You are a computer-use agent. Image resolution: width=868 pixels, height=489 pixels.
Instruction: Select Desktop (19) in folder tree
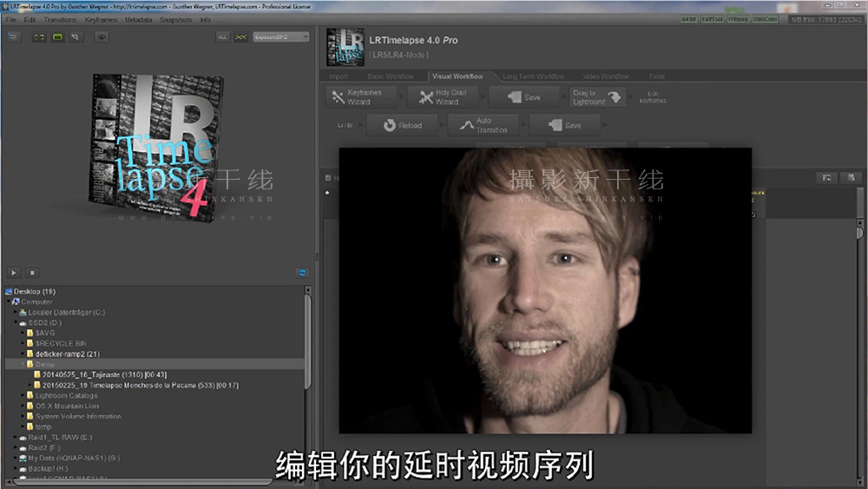point(35,291)
